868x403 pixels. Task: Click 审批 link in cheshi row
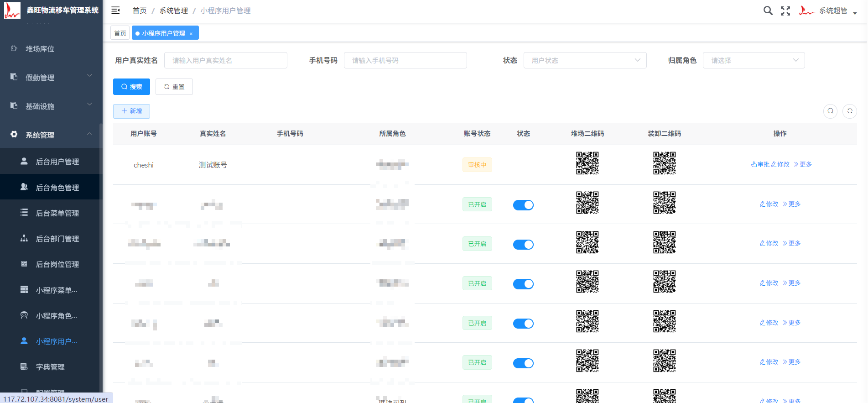click(x=760, y=164)
